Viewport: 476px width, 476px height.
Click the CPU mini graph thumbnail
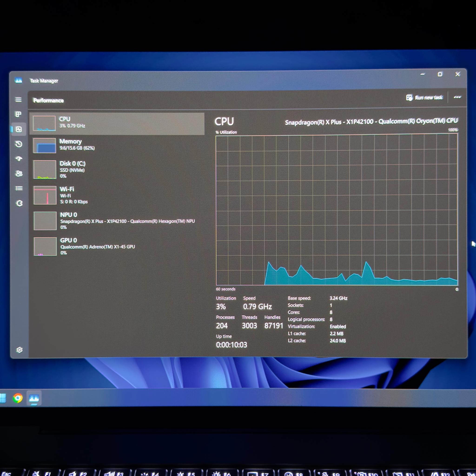pos(44,123)
